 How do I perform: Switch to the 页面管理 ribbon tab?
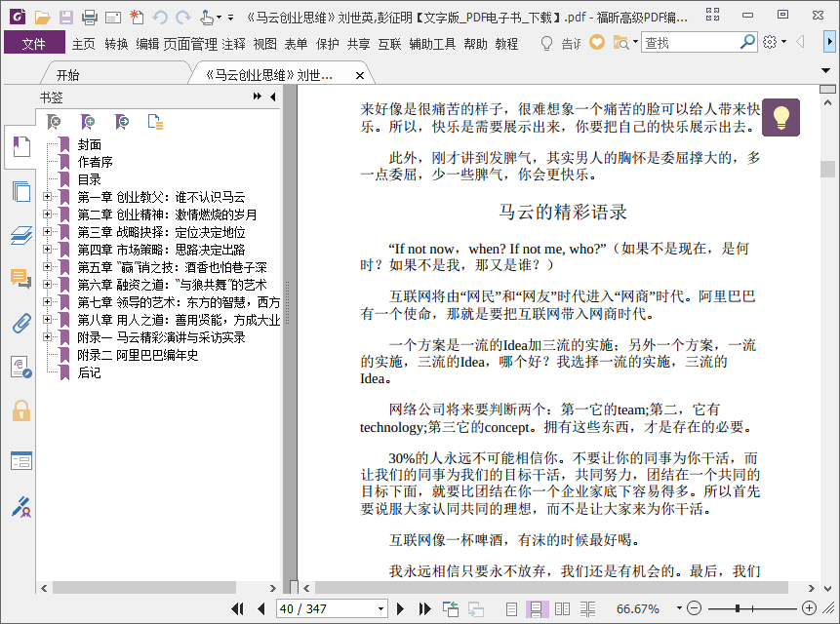[190, 44]
